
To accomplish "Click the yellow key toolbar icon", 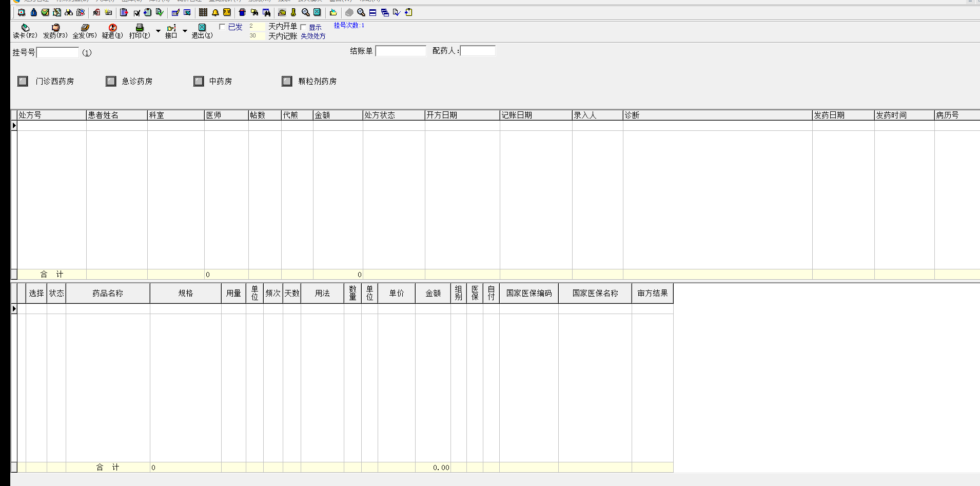I will pos(293,12).
